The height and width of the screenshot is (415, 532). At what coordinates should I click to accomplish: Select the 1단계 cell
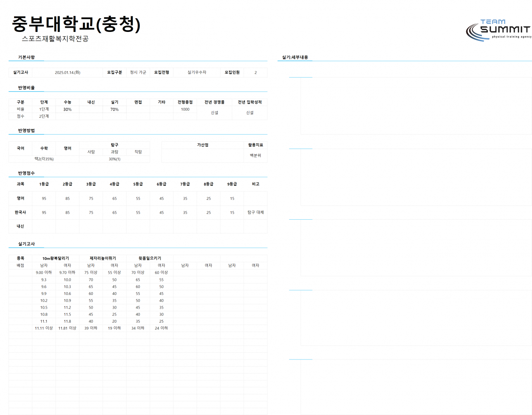point(44,109)
